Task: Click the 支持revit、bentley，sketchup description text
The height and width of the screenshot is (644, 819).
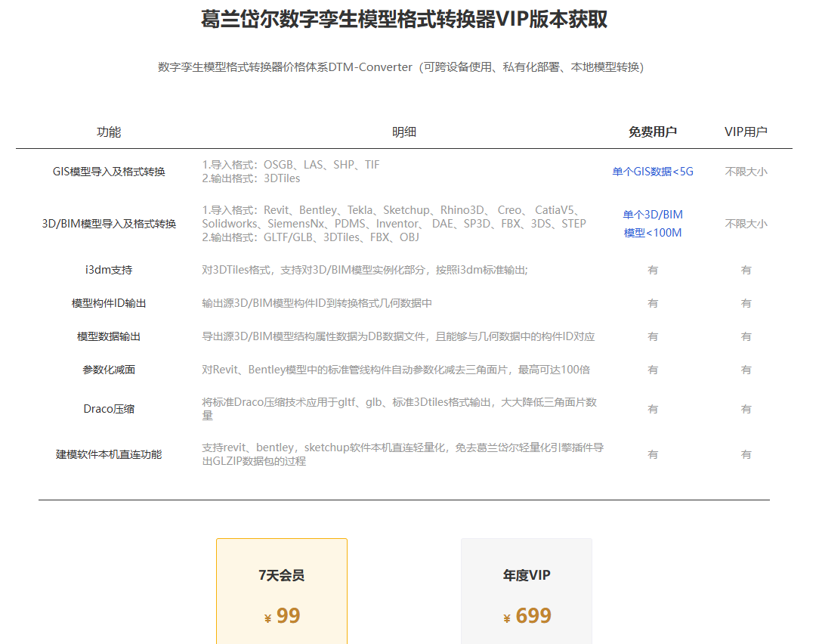Action: (x=403, y=454)
